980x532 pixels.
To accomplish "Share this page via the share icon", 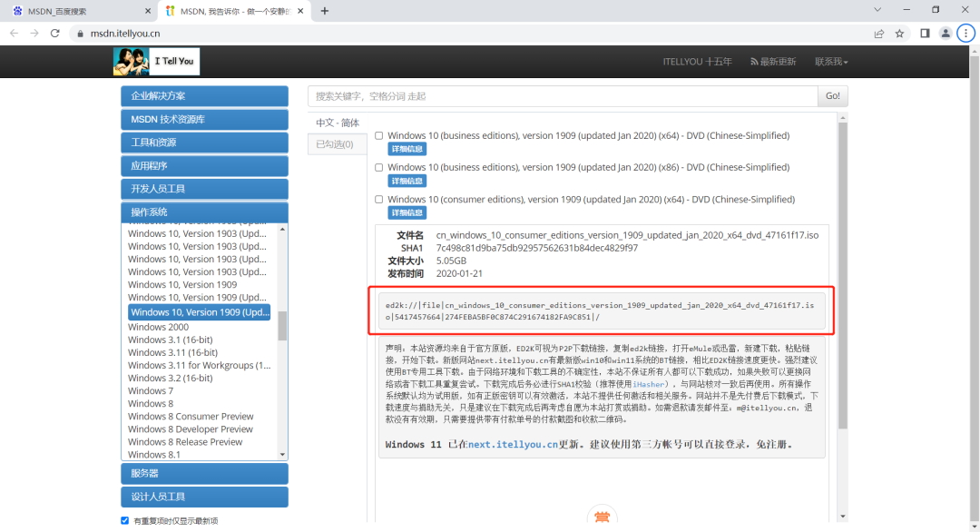I will pyautogui.click(x=878, y=34).
